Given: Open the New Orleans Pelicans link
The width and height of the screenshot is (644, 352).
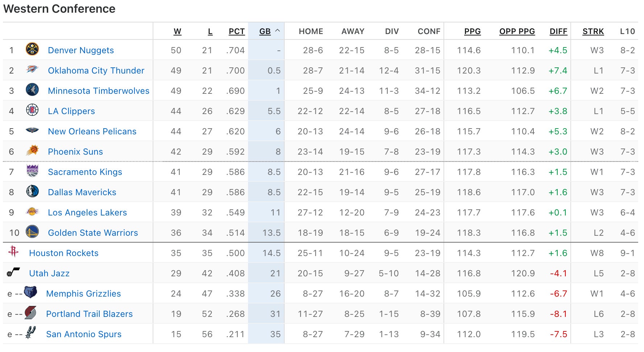Looking at the screenshot, I should [x=92, y=131].
